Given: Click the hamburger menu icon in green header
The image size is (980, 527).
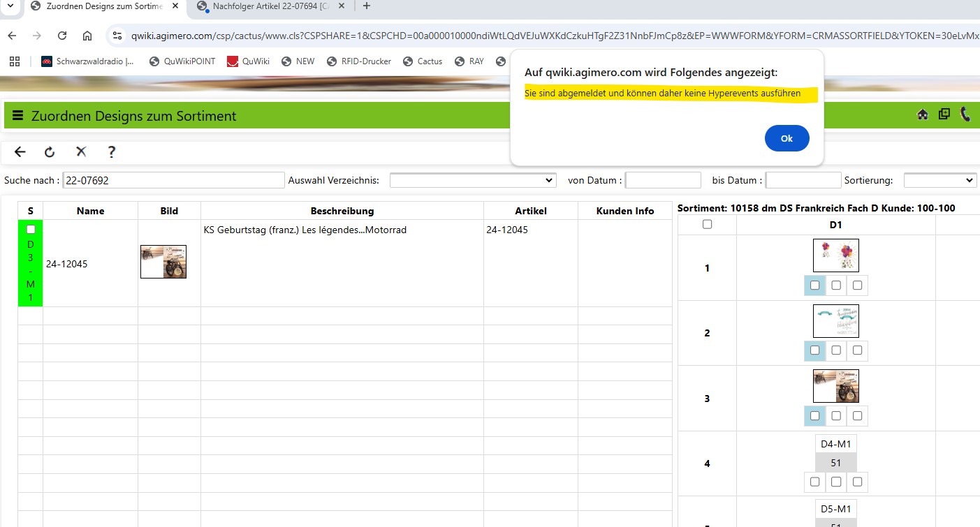Looking at the screenshot, I should tap(17, 116).
